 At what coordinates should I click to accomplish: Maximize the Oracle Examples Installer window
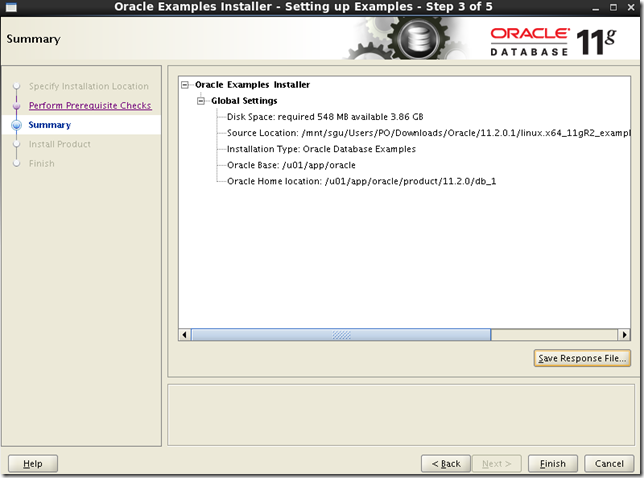613,7
